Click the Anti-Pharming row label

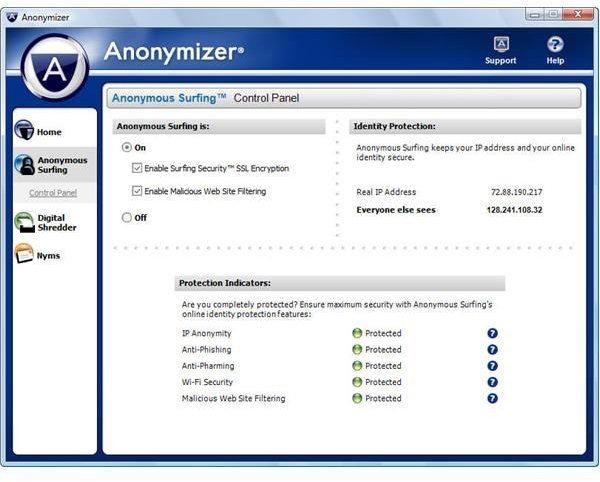tap(208, 366)
